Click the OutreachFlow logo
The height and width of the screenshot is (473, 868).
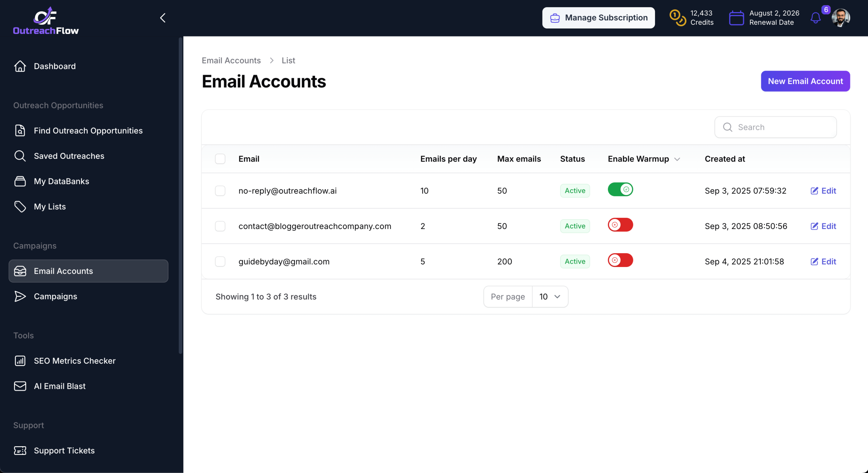point(46,21)
